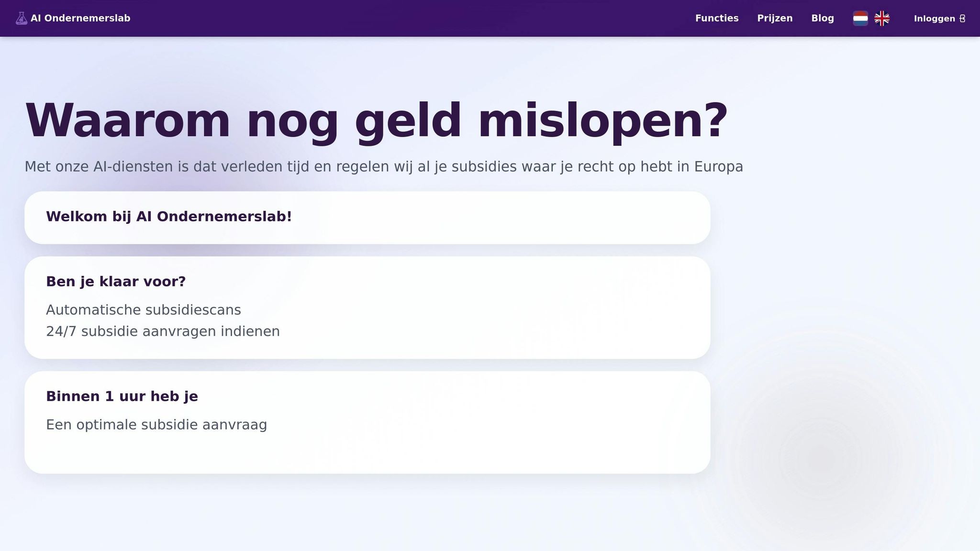980x551 pixels.
Task: Tap the Netherlands flag language switcher
Action: tap(861, 18)
